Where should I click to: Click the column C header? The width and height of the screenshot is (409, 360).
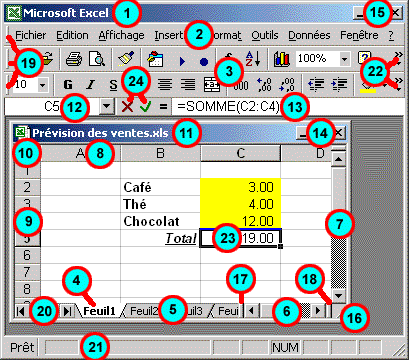[x=241, y=153]
